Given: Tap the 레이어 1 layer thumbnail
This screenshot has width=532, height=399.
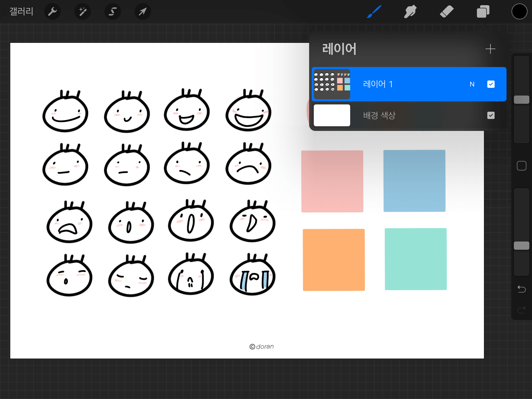Looking at the screenshot, I should [x=332, y=84].
